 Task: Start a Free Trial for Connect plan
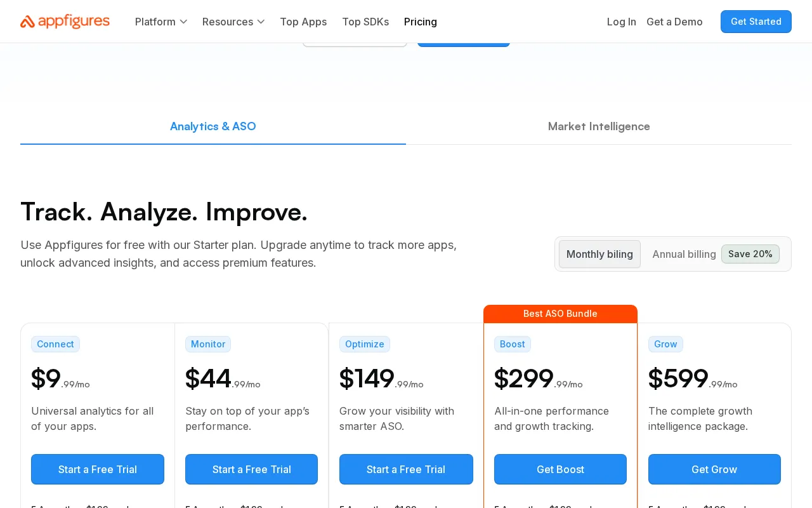98,469
